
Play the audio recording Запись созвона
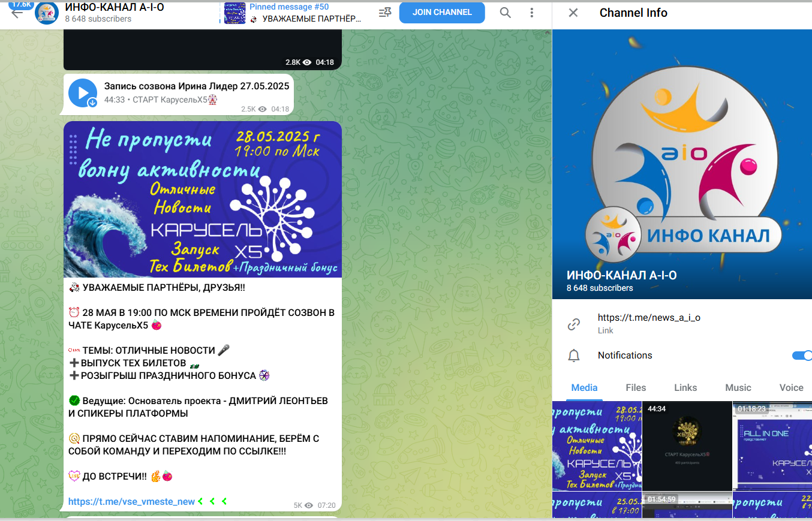[83, 93]
